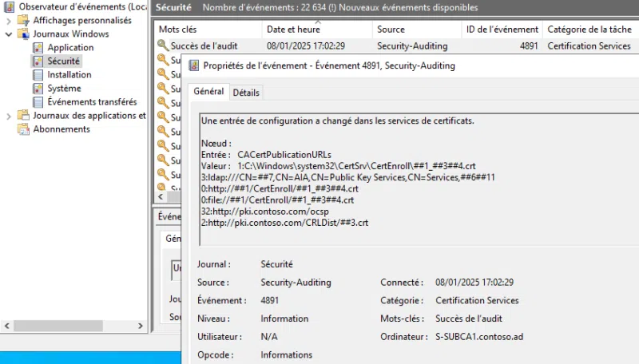Image resolution: width=639 pixels, height=364 pixels.
Task: Click the Journal value Sécurité
Action: click(x=276, y=264)
